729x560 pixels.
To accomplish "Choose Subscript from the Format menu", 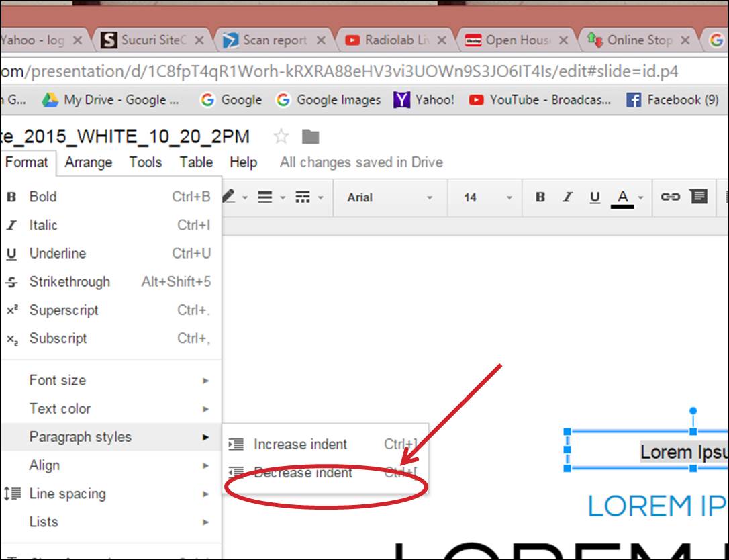I will [x=111, y=338].
